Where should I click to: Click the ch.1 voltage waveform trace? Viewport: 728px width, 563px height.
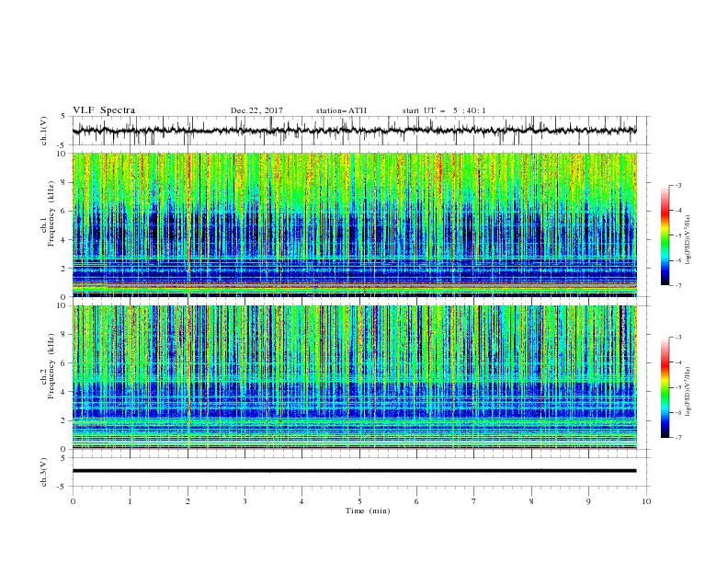(354, 131)
